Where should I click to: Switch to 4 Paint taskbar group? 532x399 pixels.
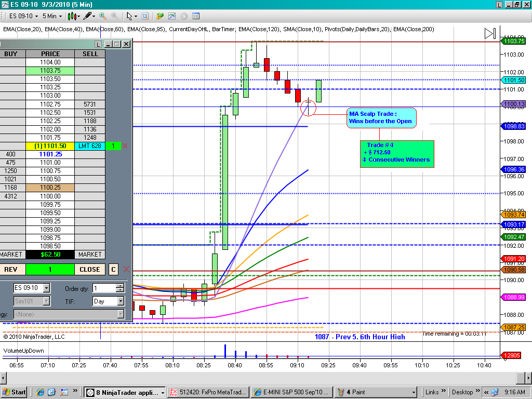[x=376, y=392]
